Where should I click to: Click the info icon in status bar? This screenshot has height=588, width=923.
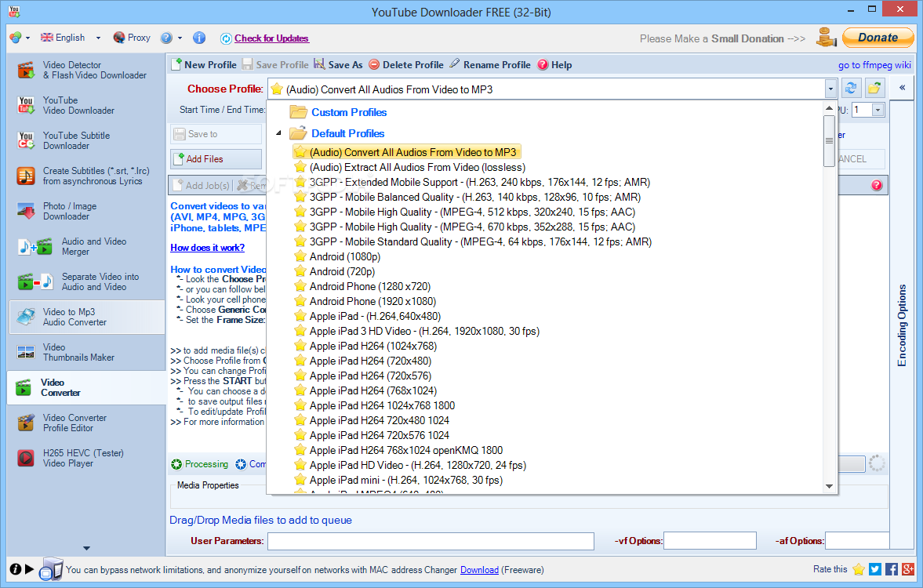[16, 569]
